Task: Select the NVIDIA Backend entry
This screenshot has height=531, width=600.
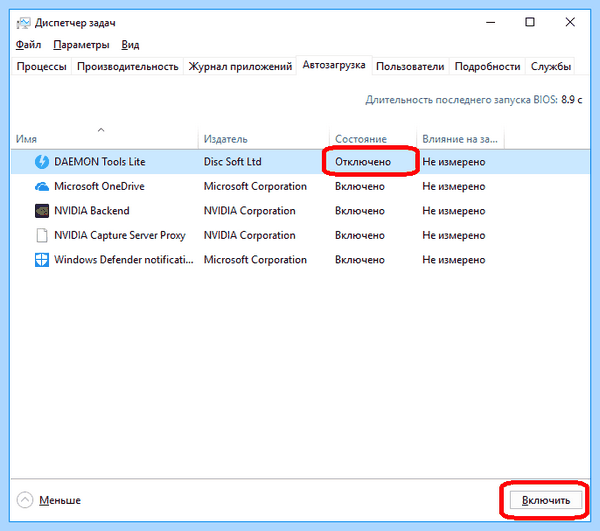Action: tap(92, 211)
